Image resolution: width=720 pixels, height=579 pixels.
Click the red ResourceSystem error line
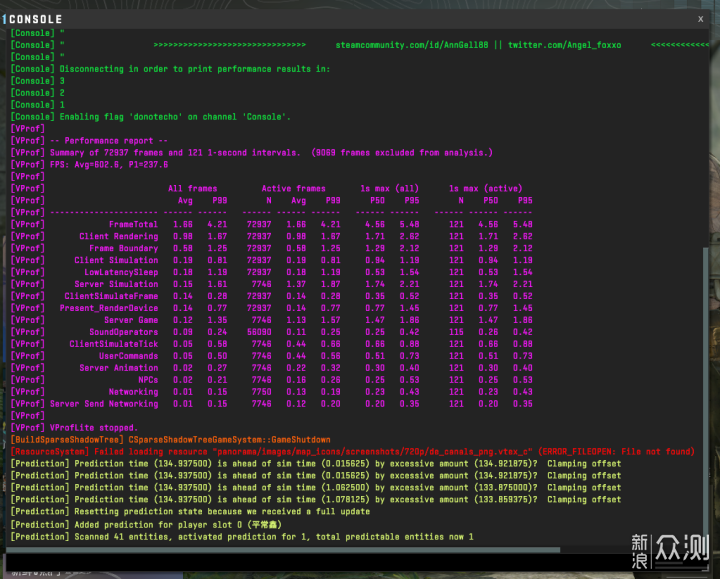350,452
